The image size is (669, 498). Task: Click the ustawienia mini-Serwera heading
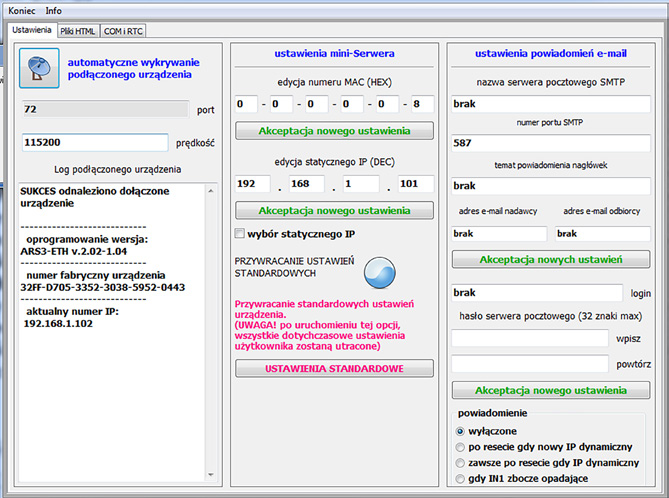(x=334, y=53)
